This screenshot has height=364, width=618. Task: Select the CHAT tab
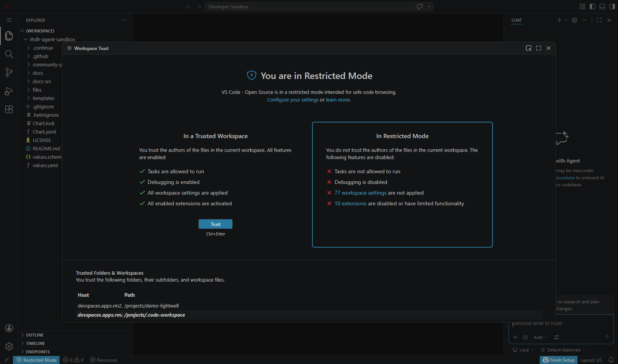[517, 20]
